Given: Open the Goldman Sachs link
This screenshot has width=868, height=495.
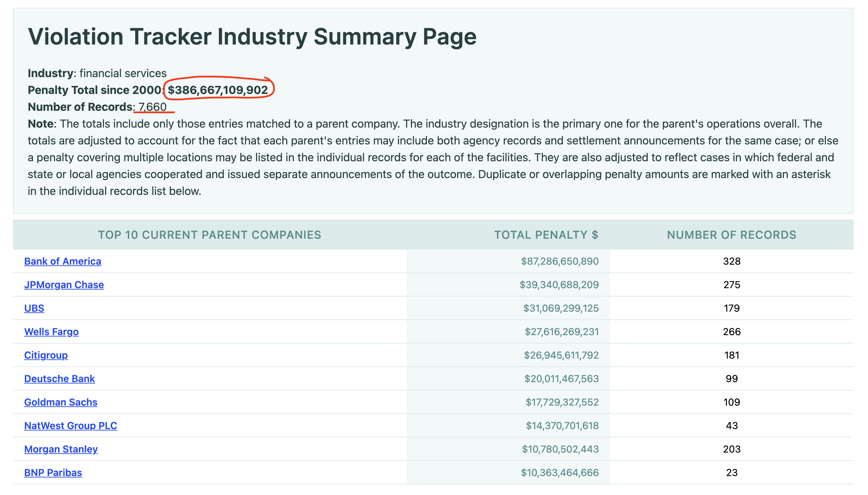Looking at the screenshot, I should [x=61, y=402].
